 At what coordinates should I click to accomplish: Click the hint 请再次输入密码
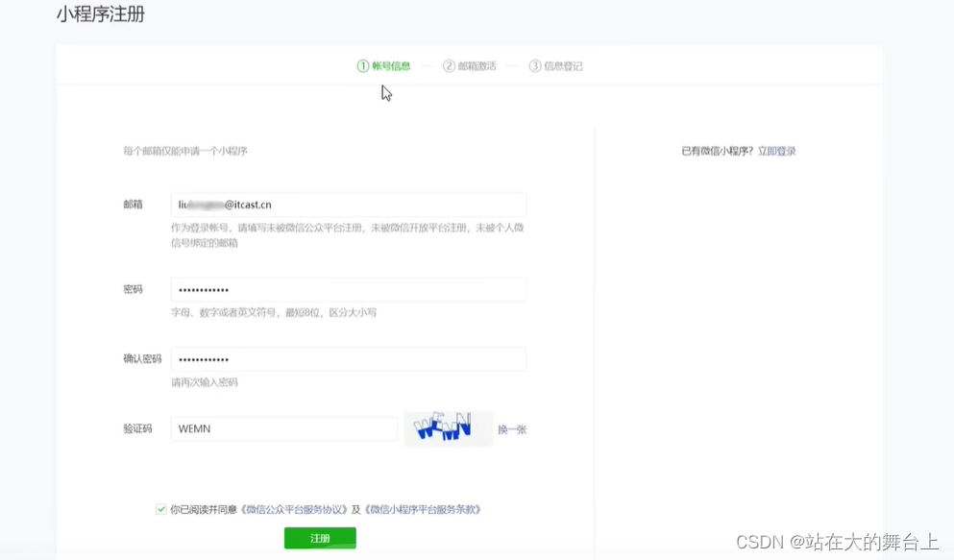pos(205,382)
